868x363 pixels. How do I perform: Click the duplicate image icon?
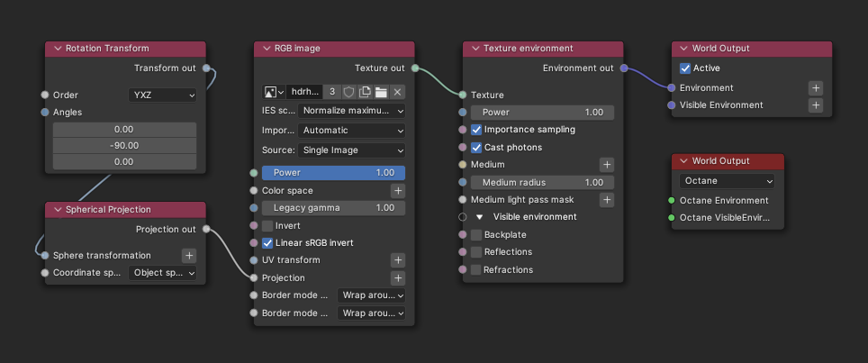tap(365, 92)
